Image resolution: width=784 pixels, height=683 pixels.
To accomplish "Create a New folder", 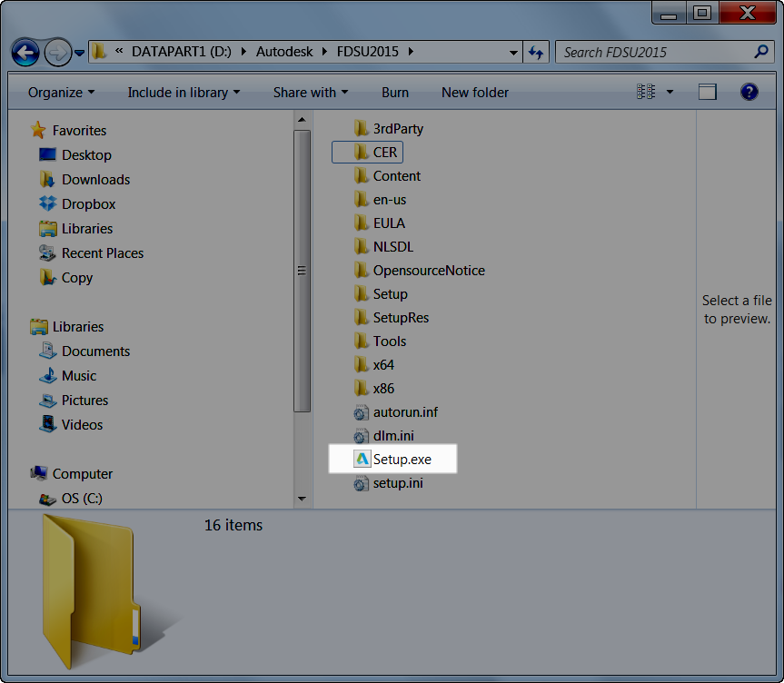I will coord(475,93).
